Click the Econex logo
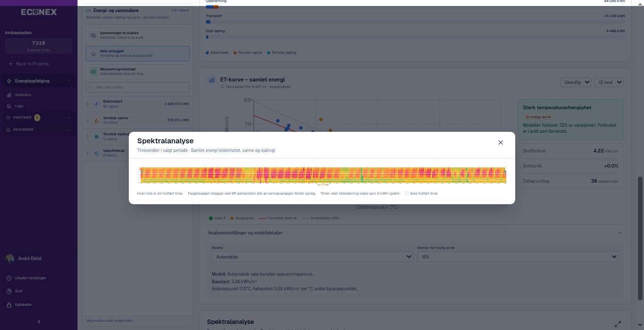This screenshot has height=330, width=644. tap(39, 12)
